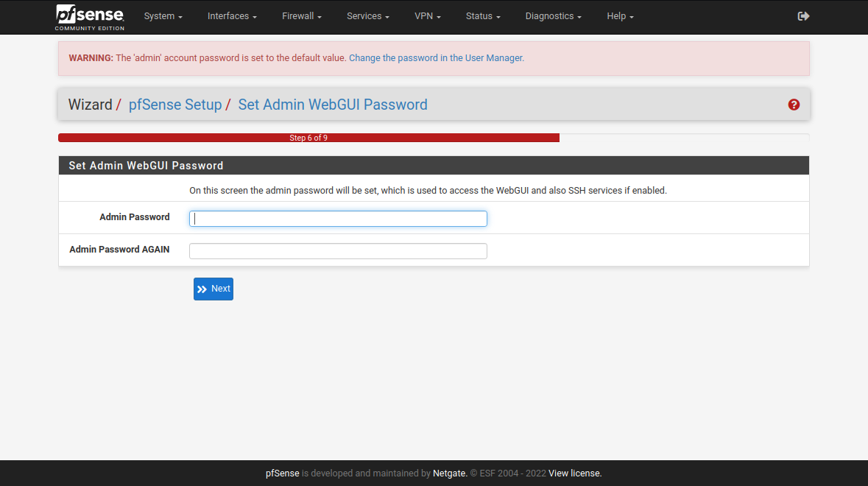Expand the Help menu

click(620, 16)
